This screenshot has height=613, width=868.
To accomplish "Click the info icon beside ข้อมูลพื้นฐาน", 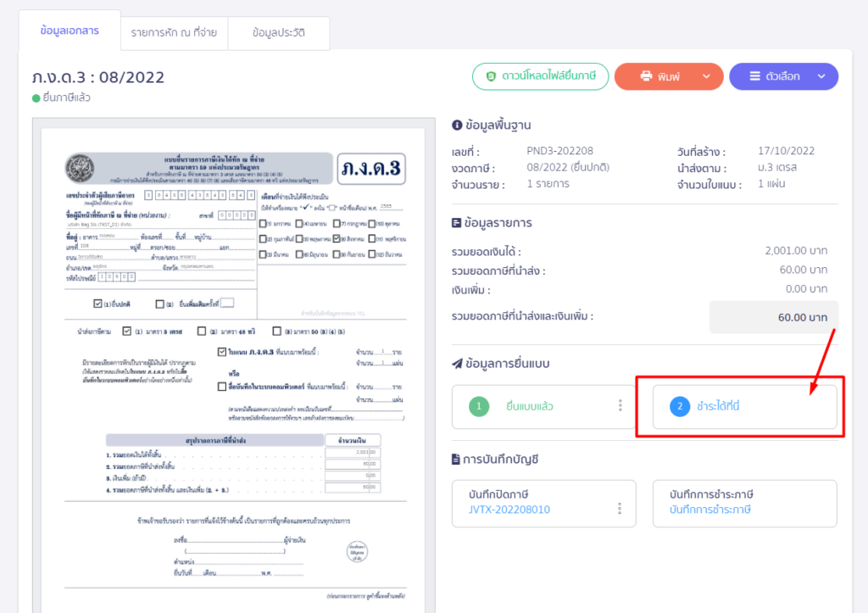I will [457, 125].
